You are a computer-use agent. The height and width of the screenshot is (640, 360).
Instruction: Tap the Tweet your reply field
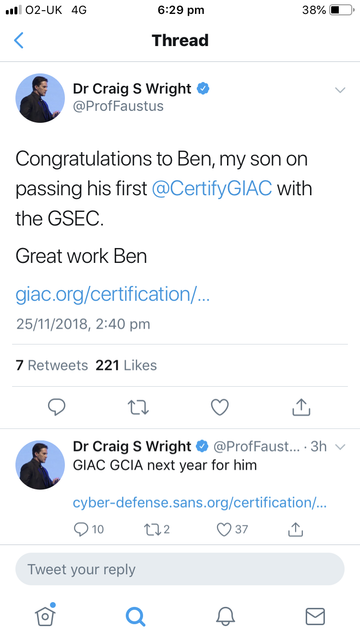tap(180, 569)
